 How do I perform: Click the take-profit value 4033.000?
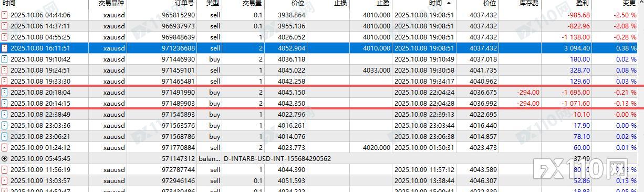tap(377, 70)
